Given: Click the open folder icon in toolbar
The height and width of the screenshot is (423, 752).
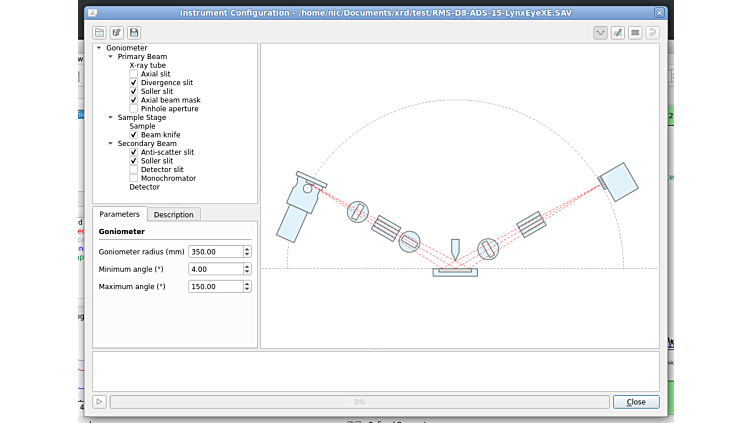Looking at the screenshot, I should coord(99,33).
